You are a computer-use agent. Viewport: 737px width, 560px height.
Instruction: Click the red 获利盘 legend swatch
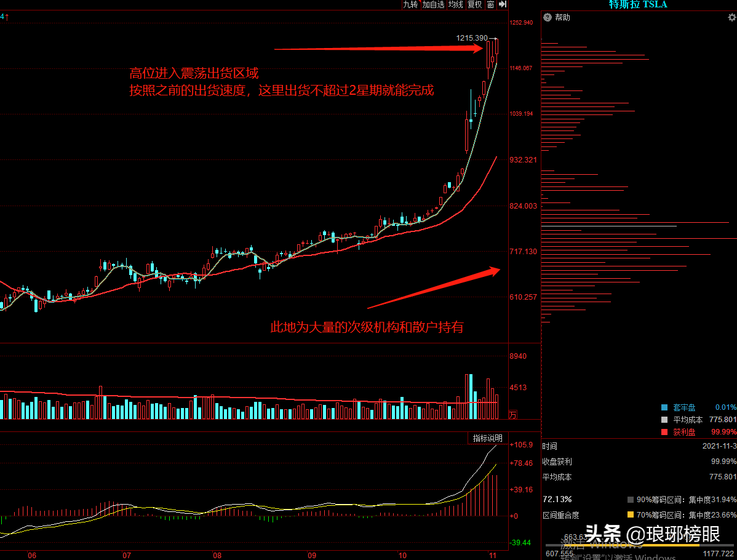664,432
